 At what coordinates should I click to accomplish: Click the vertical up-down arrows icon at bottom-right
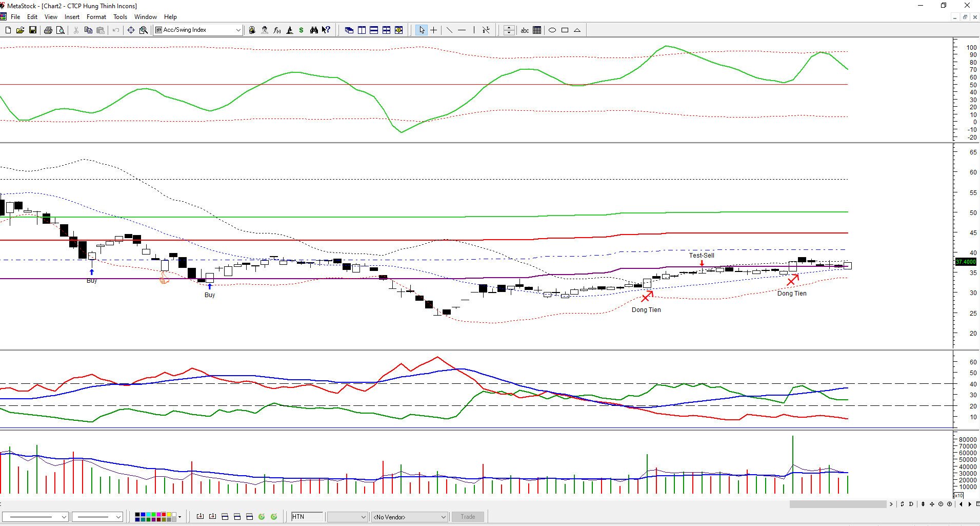[923, 504]
